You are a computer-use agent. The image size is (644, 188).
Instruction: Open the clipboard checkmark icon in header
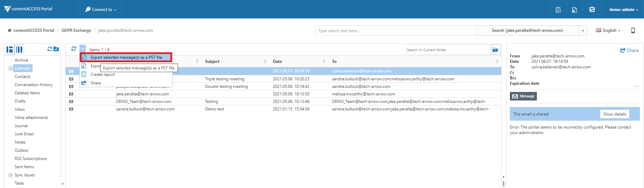(592, 10)
